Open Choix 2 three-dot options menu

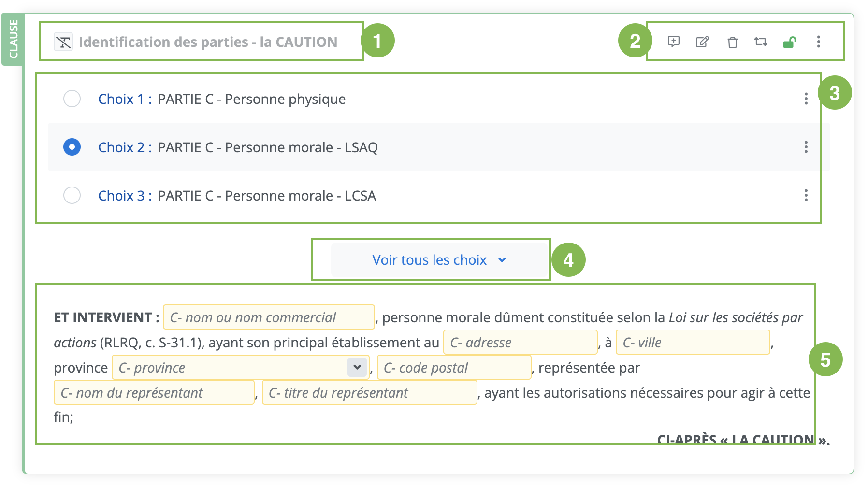(x=806, y=147)
